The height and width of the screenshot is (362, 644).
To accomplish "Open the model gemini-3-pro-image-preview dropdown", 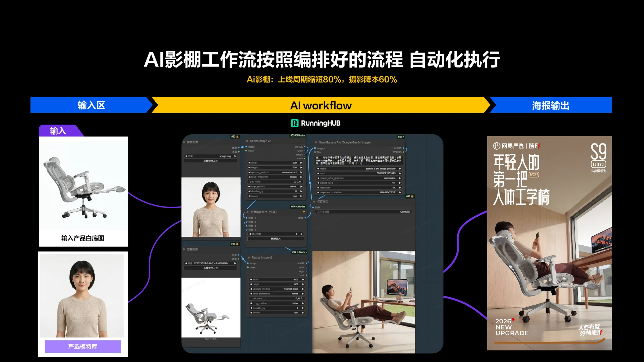I will coord(358,169).
